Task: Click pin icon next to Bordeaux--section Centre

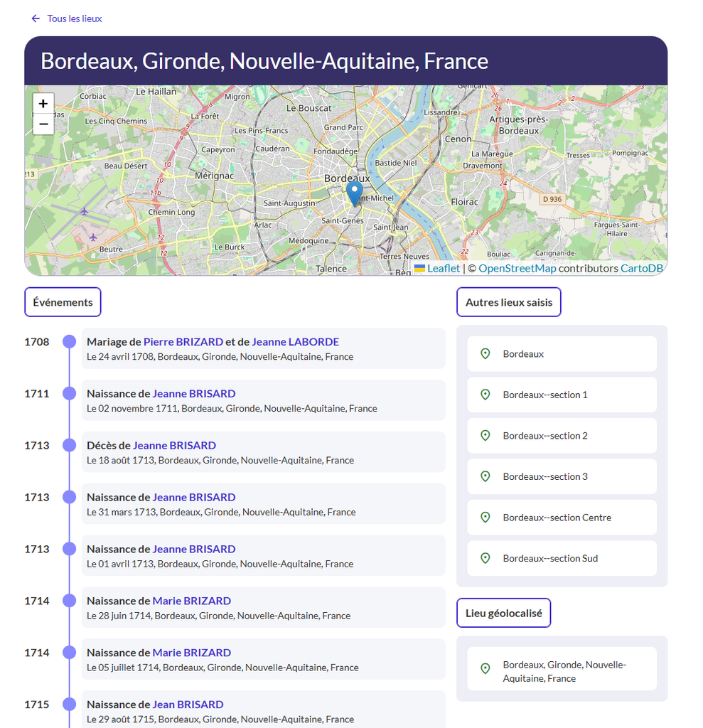Action: [x=485, y=518]
